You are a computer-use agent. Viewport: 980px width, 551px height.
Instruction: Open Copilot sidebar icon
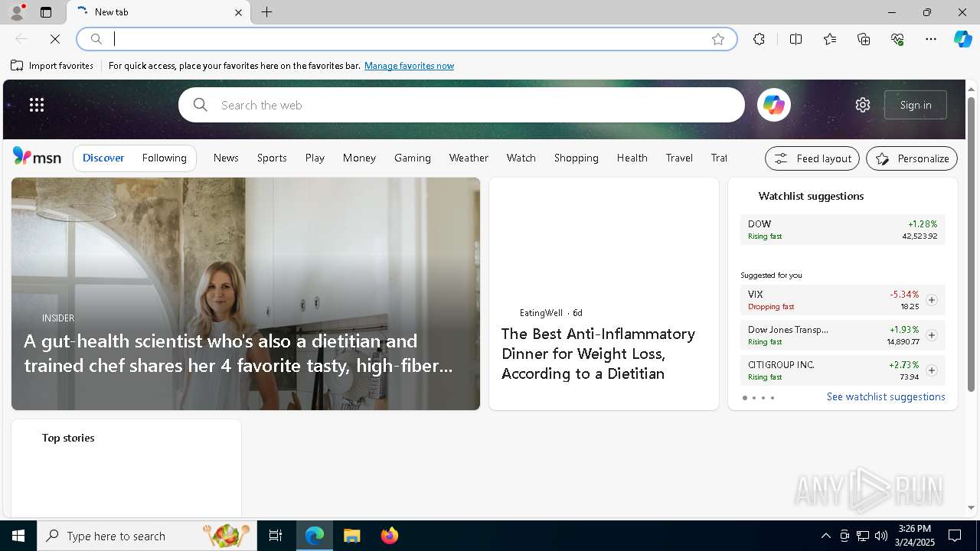click(x=962, y=39)
